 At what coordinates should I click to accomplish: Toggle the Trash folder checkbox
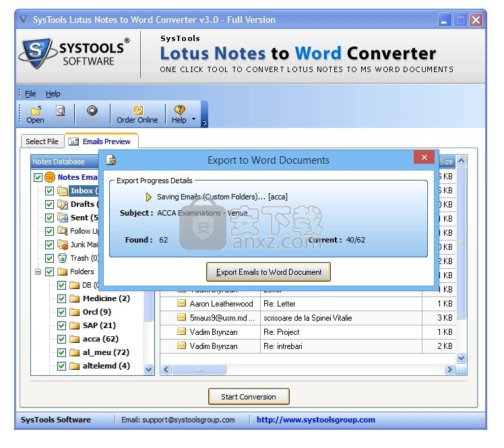click(x=49, y=259)
